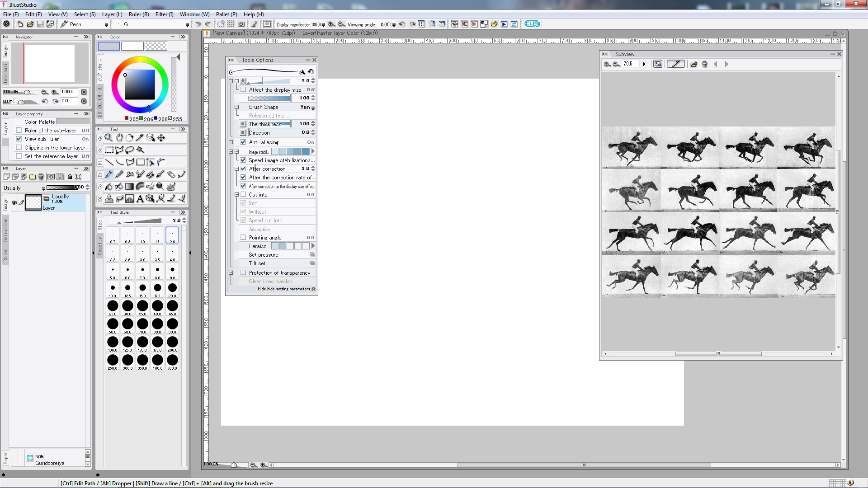Select the hand pan tool
The image size is (868, 488).
click(119, 138)
